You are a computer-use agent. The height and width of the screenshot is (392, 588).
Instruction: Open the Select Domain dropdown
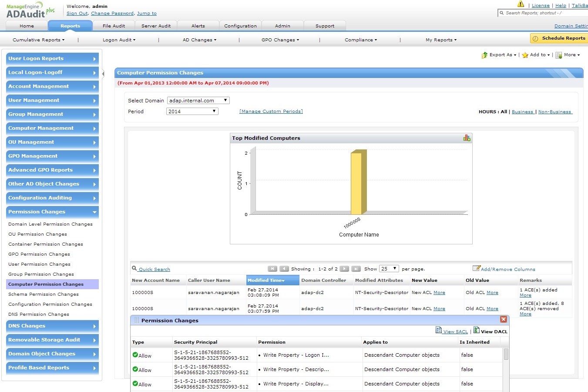198,101
